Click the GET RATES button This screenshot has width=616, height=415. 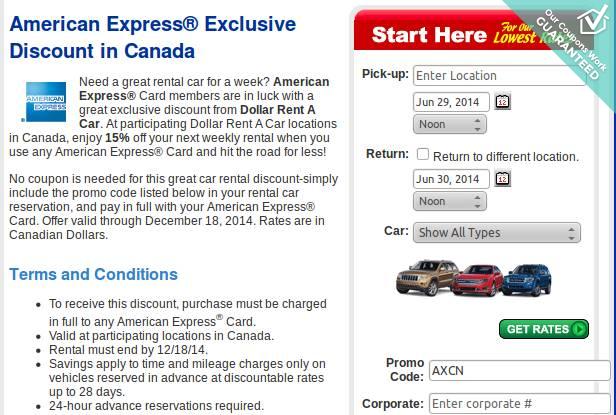click(544, 329)
